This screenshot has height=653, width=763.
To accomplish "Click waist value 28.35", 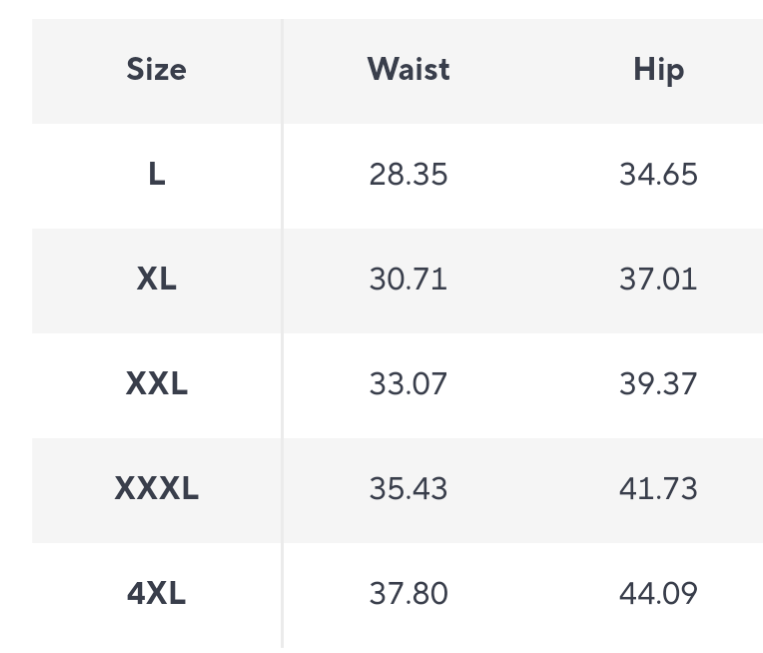I will tap(408, 175).
